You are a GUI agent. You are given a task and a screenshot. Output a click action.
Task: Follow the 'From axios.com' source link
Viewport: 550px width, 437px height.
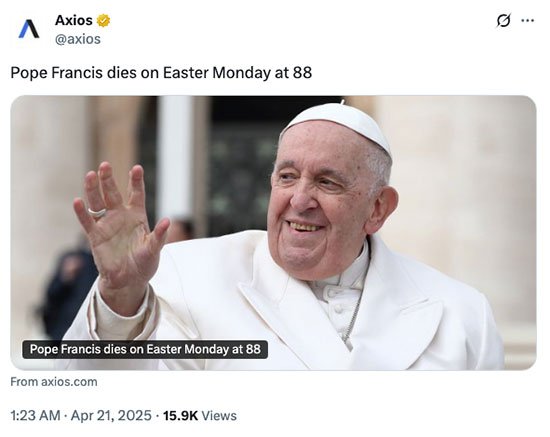click(x=54, y=382)
